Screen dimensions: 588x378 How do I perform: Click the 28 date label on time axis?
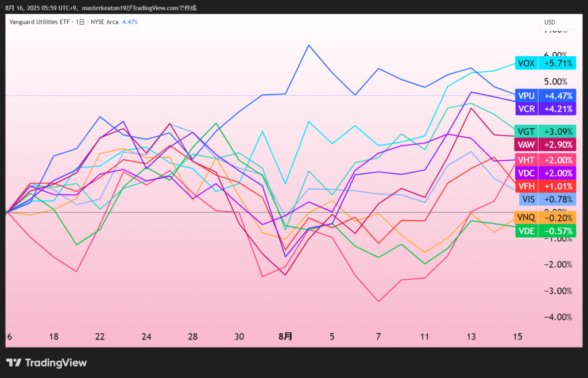click(x=193, y=337)
